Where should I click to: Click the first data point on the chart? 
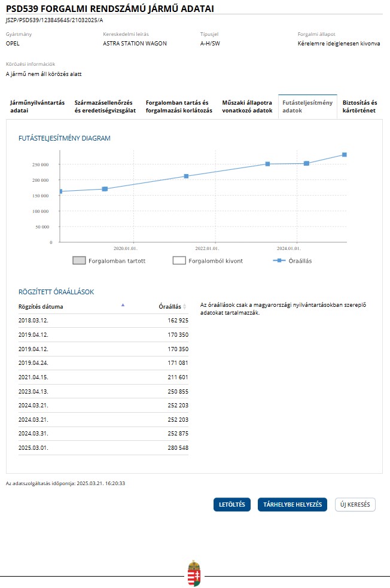[60, 191]
